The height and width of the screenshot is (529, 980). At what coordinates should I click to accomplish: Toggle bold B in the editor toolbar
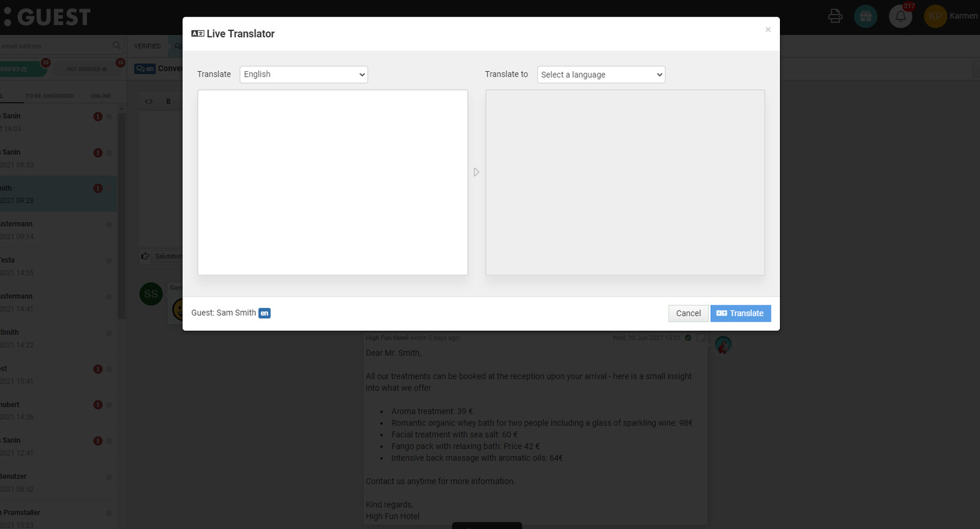[x=168, y=101]
